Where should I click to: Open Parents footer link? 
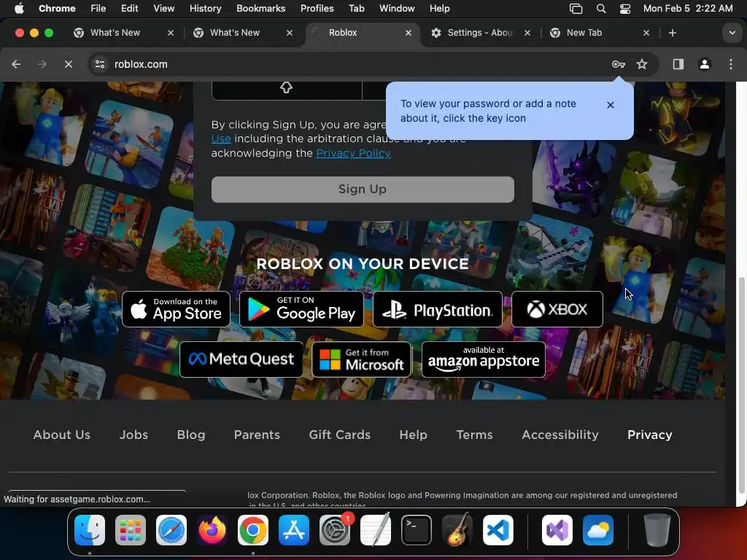(x=257, y=435)
